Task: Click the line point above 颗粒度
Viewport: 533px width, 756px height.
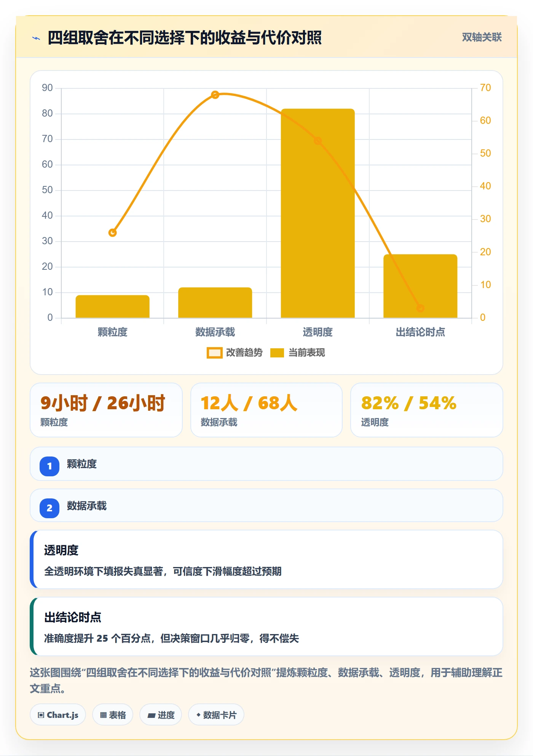Action: 112,232
